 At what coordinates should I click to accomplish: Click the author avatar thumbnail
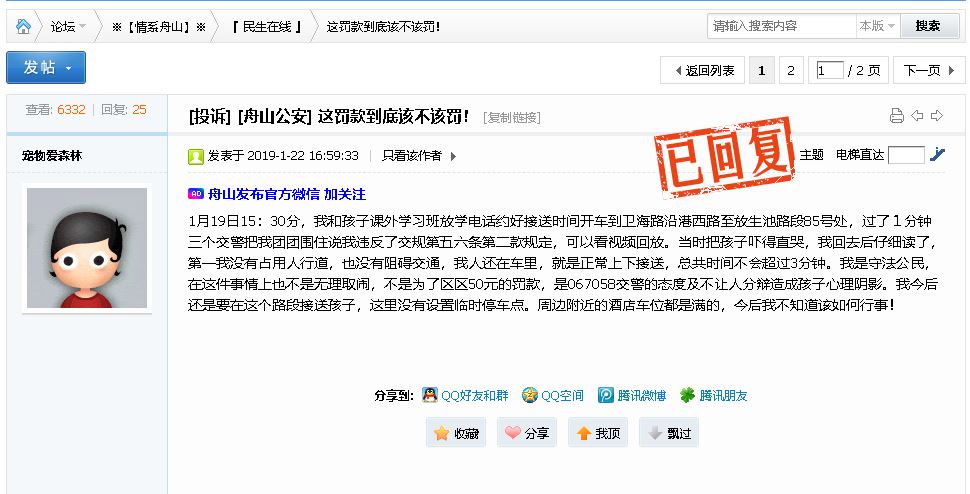pyautogui.click(x=86, y=247)
